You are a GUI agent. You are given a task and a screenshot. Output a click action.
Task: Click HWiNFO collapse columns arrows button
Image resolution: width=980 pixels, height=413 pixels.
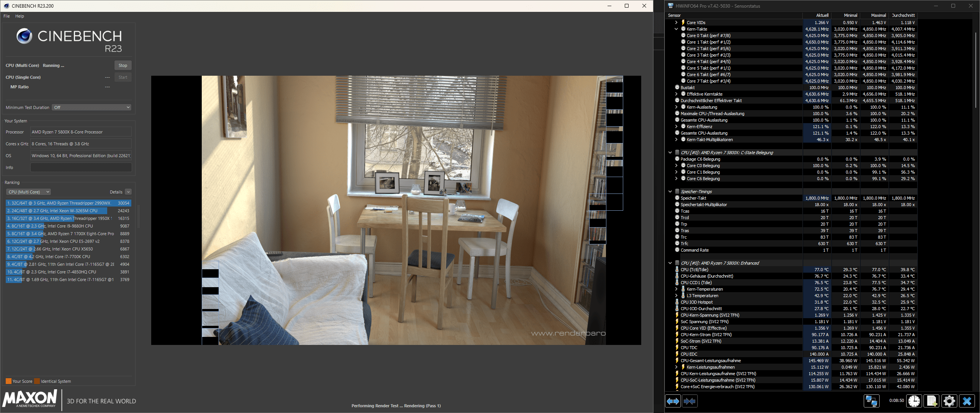(689, 401)
